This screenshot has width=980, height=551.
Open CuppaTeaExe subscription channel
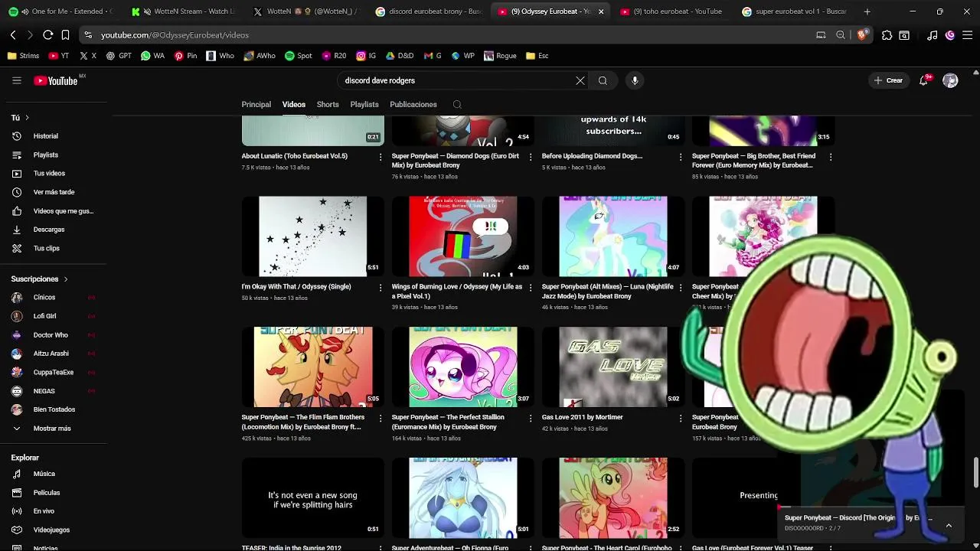[53, 373]
